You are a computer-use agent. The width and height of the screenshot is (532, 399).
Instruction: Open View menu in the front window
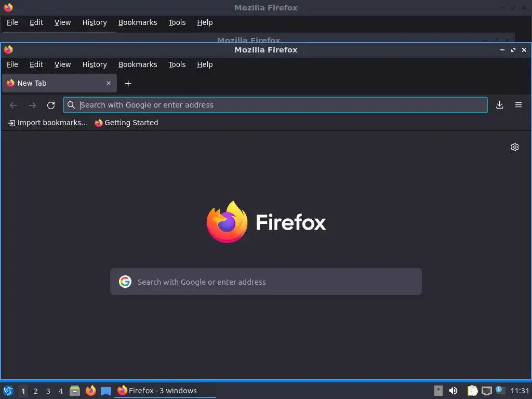click(x=63, y=64)
